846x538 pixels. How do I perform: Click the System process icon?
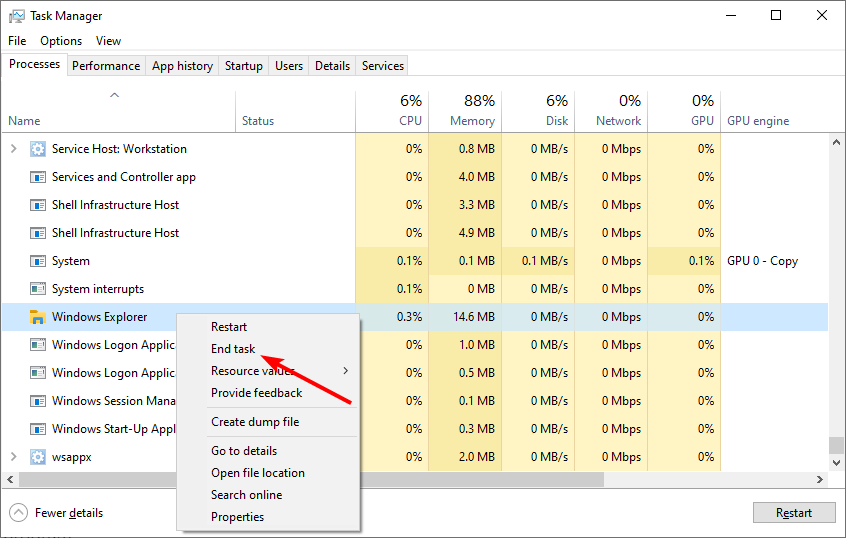(x=38, y=261)
